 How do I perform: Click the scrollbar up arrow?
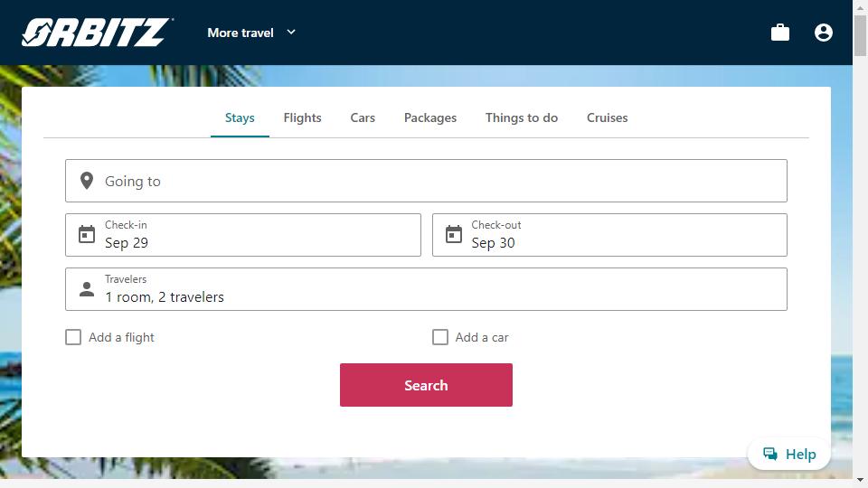tap(860, 7)
